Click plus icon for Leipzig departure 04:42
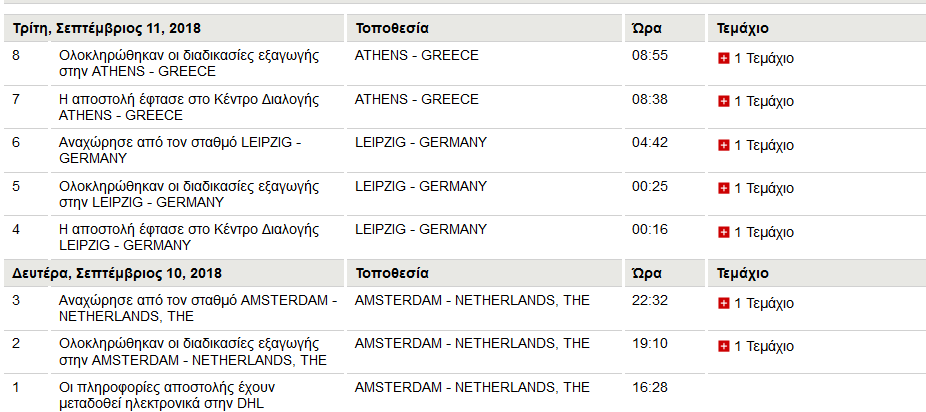 click(723, 145)
